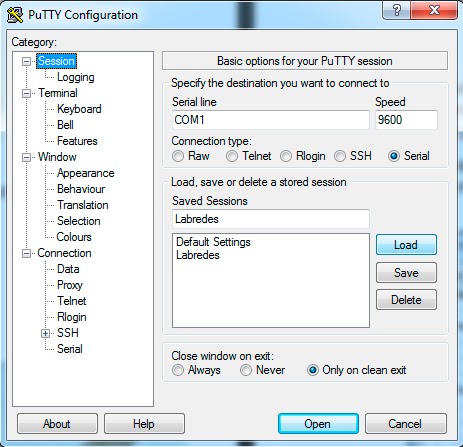This screenshot has width=463, height=447.
Task: Select the Serial connection type radio button
Action: pyautogui.click(x=394, y=156)
